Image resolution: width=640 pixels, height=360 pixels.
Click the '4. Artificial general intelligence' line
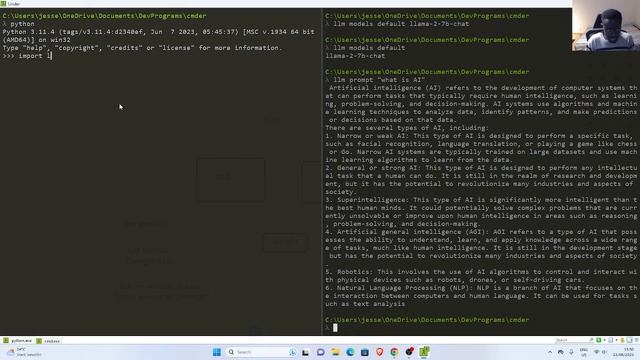[481, 232]
